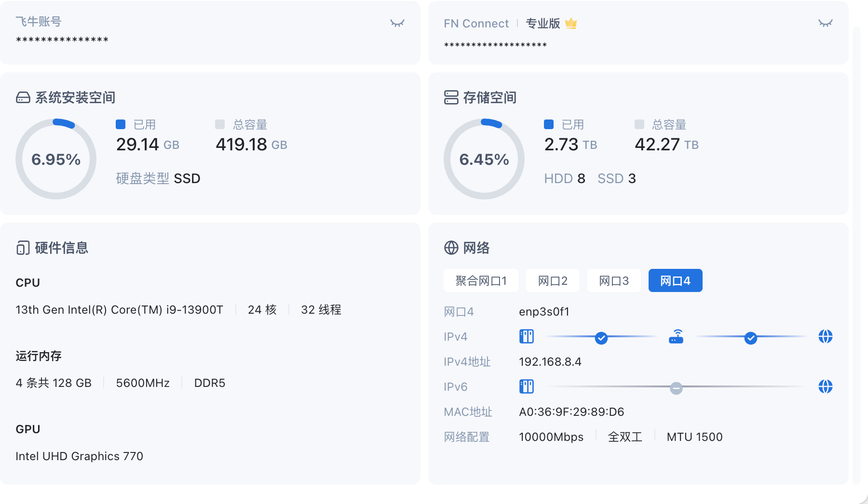Click the IPv6 internet globe icon
The width and height of the screenshot is (868, 504).
click(825, 387)
